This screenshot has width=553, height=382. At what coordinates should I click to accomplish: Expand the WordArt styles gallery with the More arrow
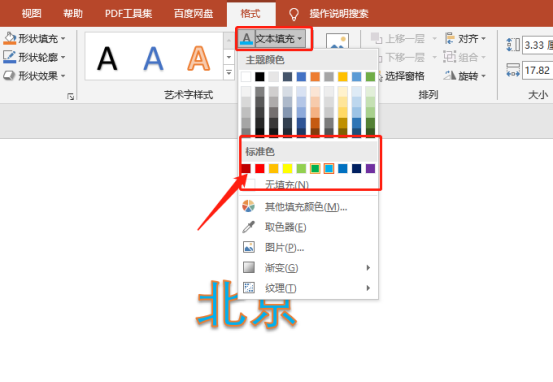click(229, 73)
